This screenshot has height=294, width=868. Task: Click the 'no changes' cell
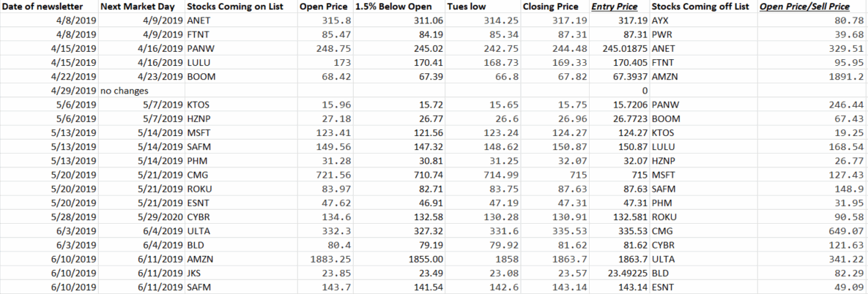124,91
